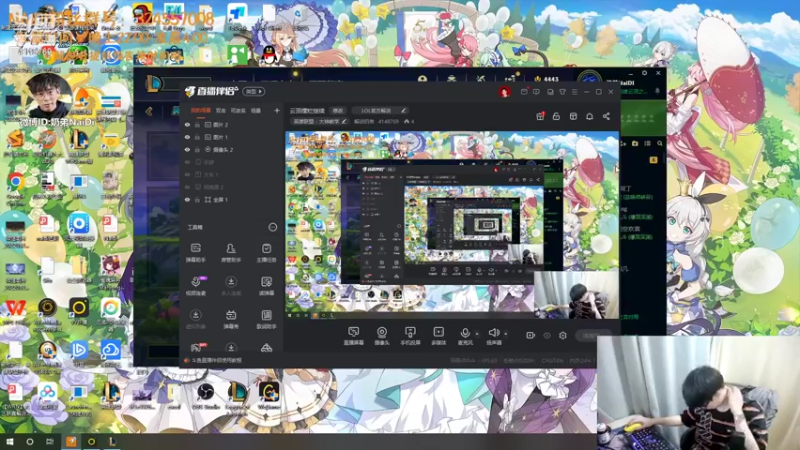Image resolution: width=800 pixels, height=450 pixels.
Task: Click the stream preview canvas
Action: tap(452, 225)
